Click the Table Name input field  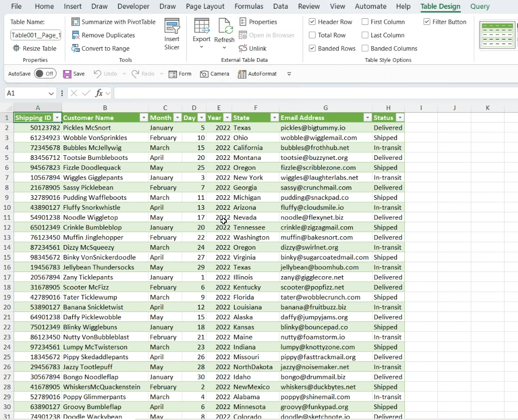click(36, 35)
